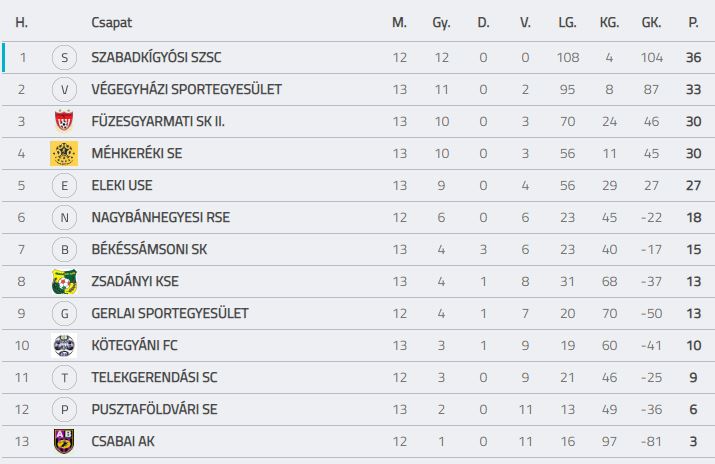The image size is (715, 464).
Task: Click the circled V icon for Végegyházi
Action: pyautogui.click(x=64, y=89)
